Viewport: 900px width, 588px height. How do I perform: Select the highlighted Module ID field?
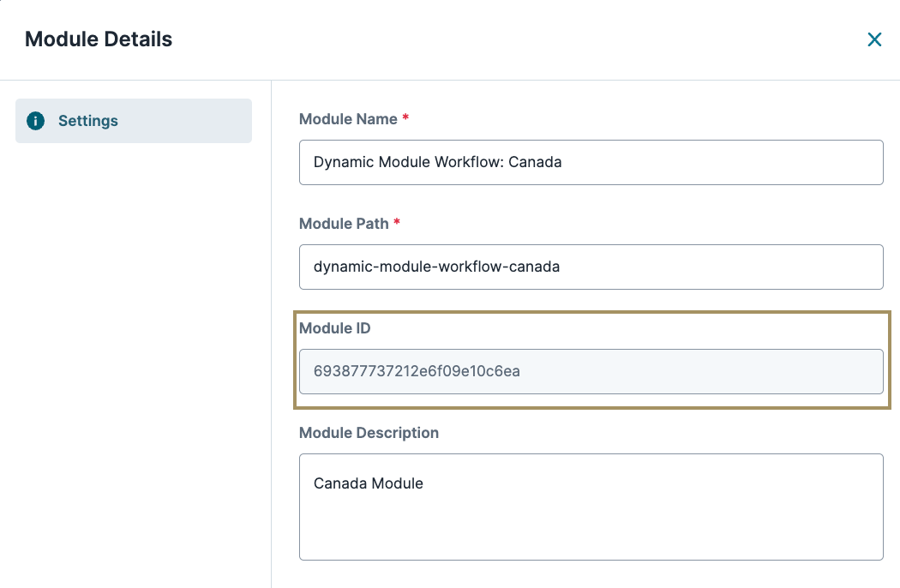pos(591,371)
